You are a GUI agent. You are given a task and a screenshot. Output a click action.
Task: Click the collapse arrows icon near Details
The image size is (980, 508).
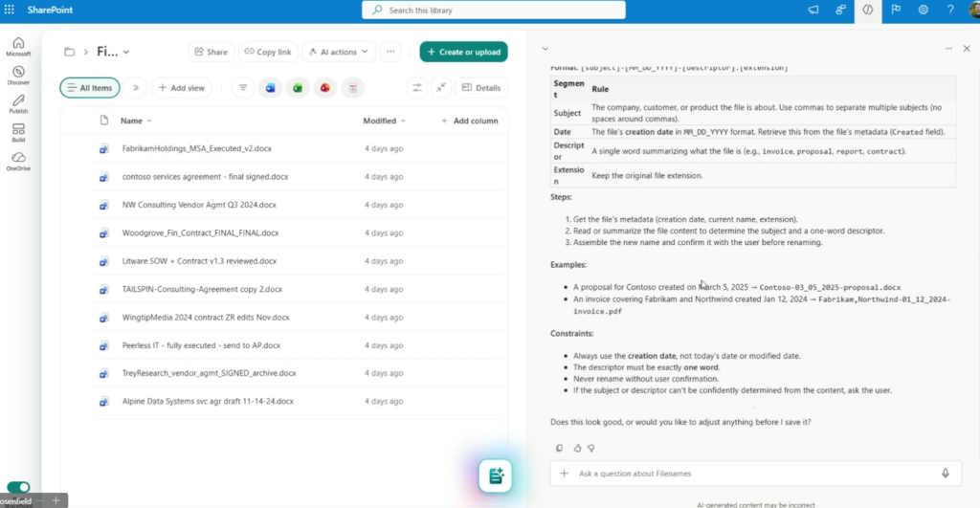point(440,88)
